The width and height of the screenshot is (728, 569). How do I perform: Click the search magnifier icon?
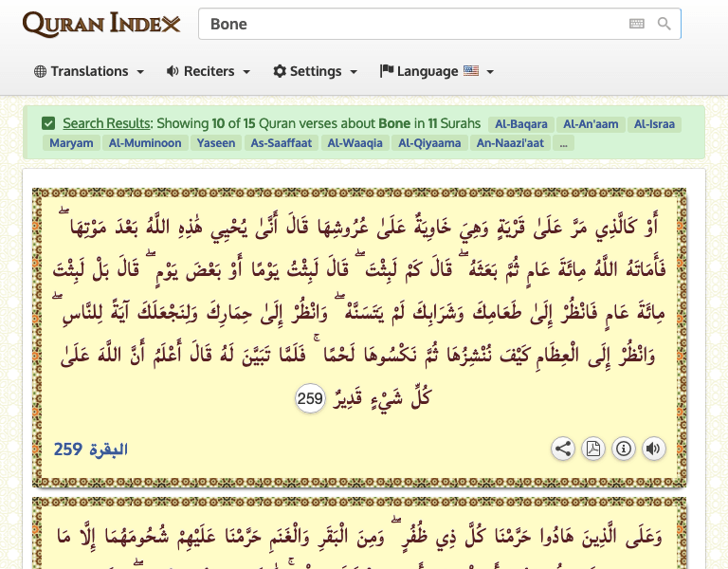pyautogui.click(x=664, y=25)
